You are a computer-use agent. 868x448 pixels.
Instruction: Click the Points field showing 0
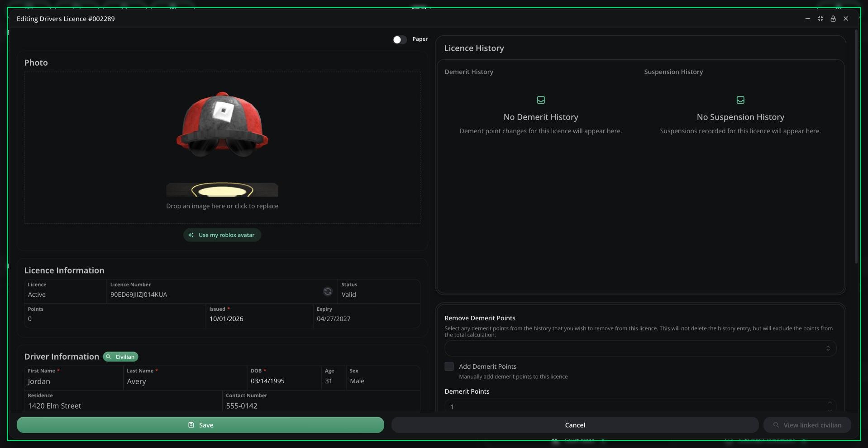(115, 316)
